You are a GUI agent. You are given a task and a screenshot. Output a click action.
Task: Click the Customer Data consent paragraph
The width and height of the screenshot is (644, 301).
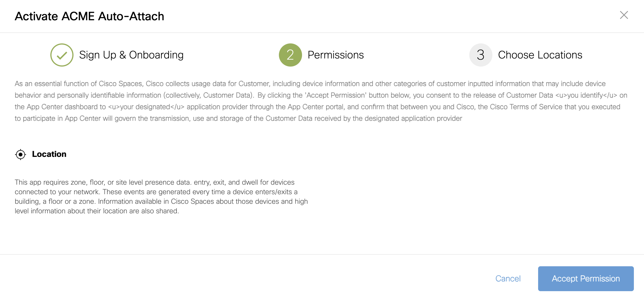pos(318,101)
